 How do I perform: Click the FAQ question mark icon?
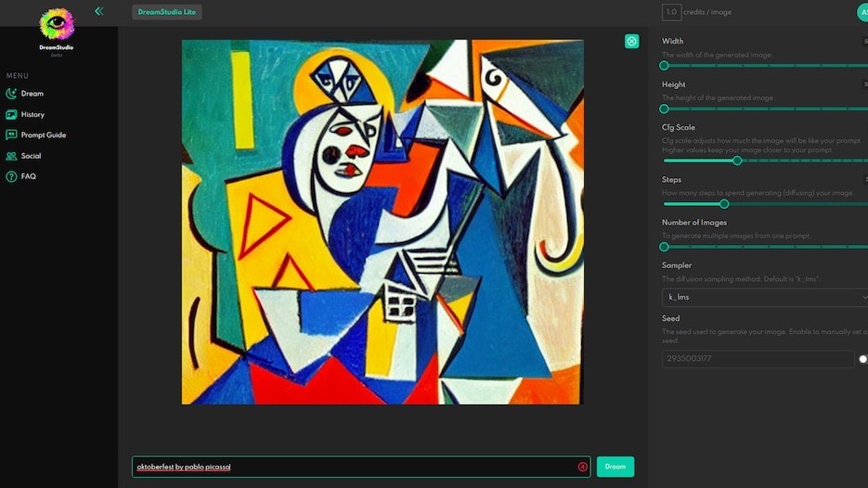coord(11,176)
